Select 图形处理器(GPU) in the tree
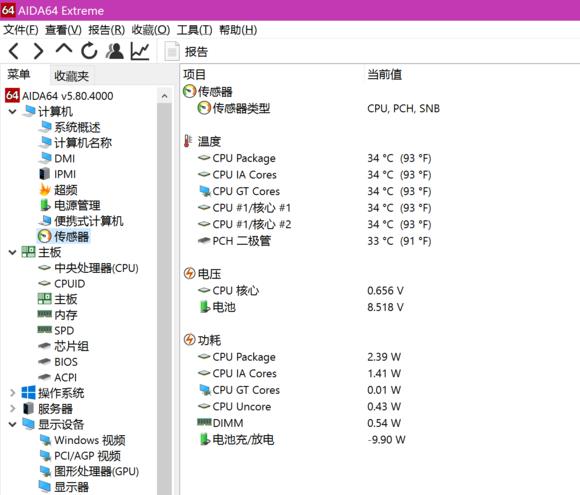Screen dimensions: 580x495 click(x=97, y=471)
